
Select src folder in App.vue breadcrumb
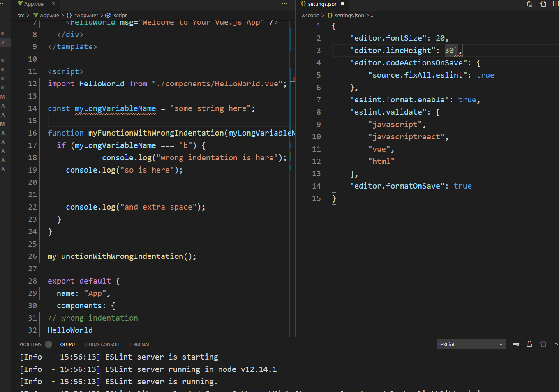(x=21, y=15)
